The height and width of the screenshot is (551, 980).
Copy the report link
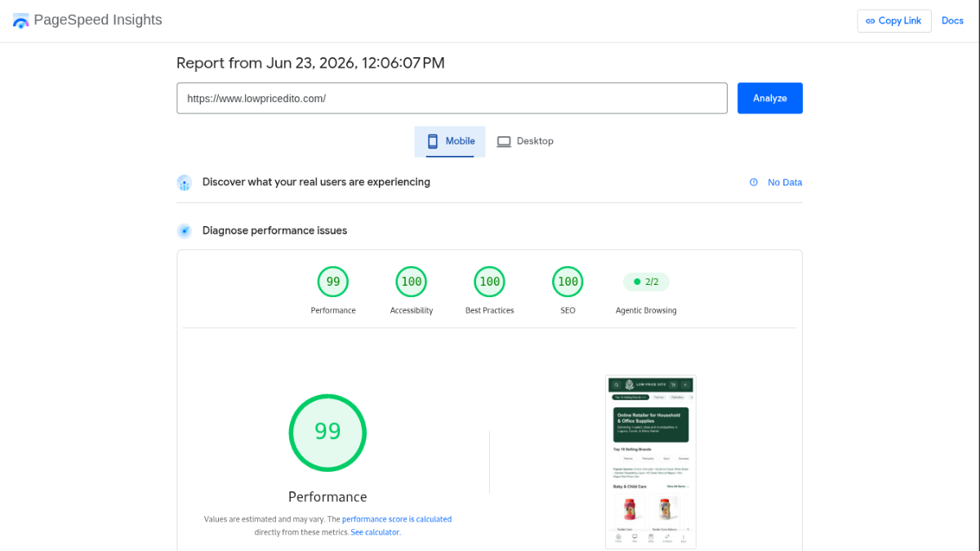894,21
